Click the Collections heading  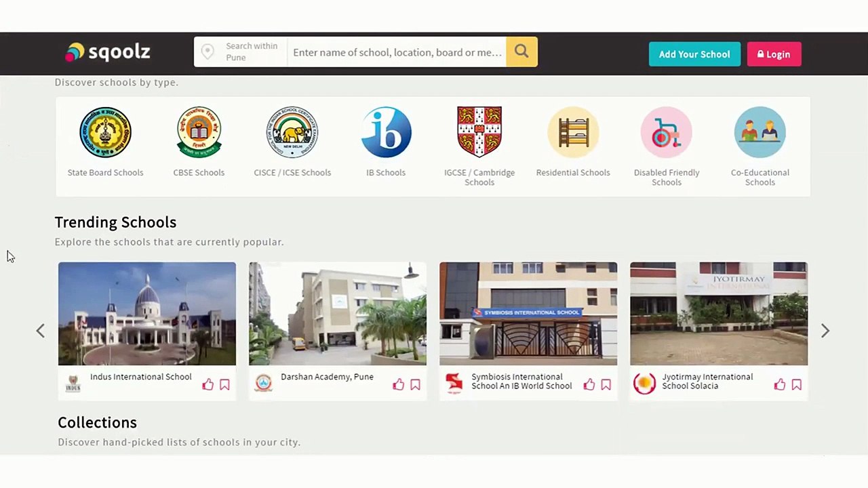tap(97, 422)
